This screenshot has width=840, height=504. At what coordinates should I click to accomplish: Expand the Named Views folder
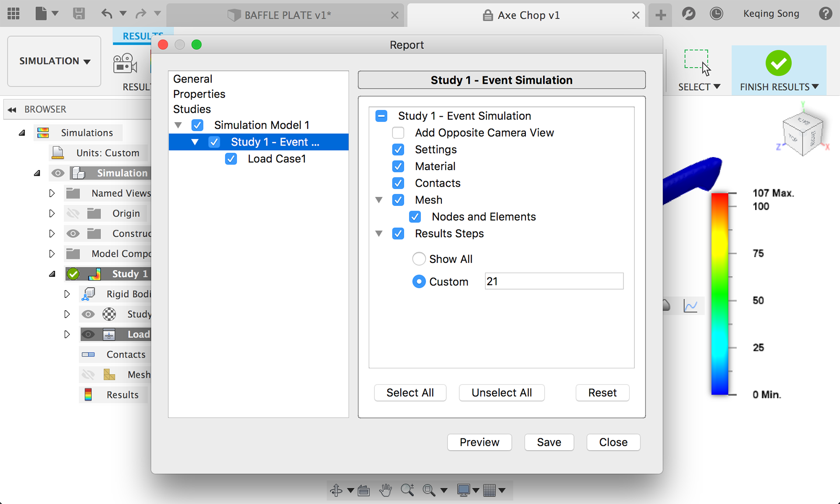[x=52, y=193]
